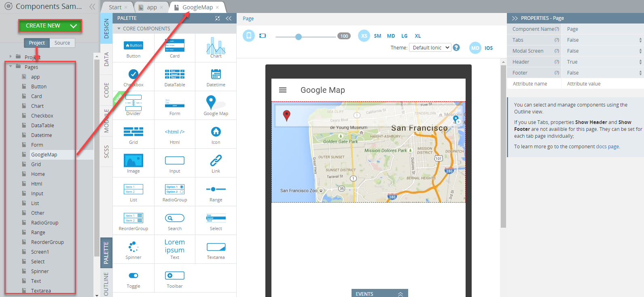The height and width of the screenshot is (297, 644).
Task: Choose the Input component icon
Action: pyautogui.click(x=175, y=160)
